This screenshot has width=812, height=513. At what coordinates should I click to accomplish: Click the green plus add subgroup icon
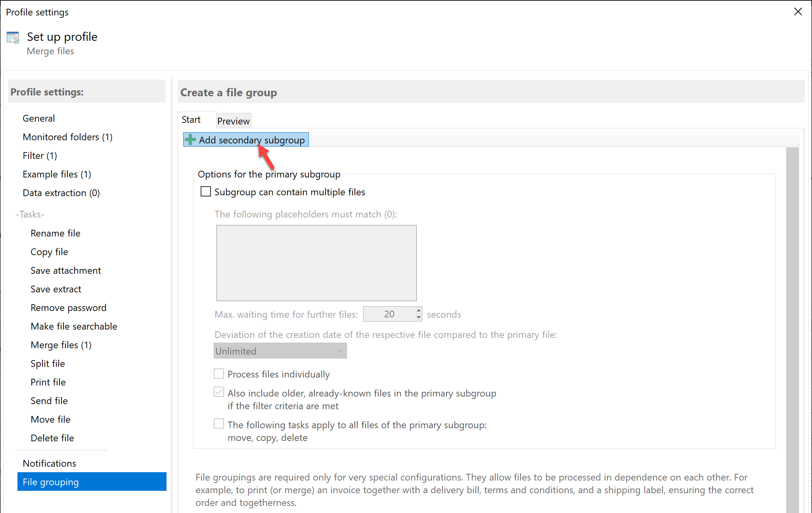[x=191, y=139]
